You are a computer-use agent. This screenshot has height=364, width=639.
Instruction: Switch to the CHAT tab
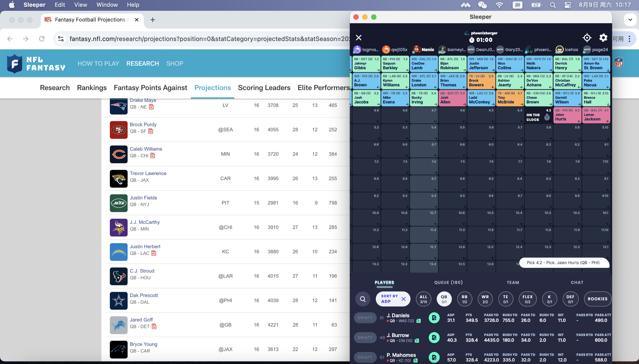click(x=577, y=282)
